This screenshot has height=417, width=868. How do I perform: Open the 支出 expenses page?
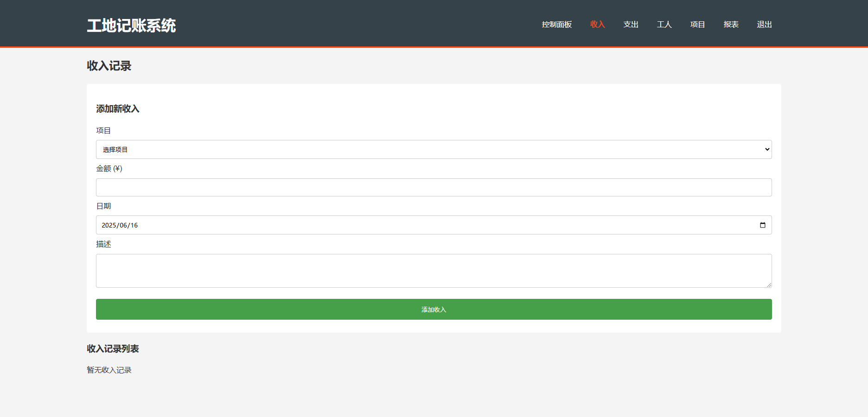[x=631, y=25]
